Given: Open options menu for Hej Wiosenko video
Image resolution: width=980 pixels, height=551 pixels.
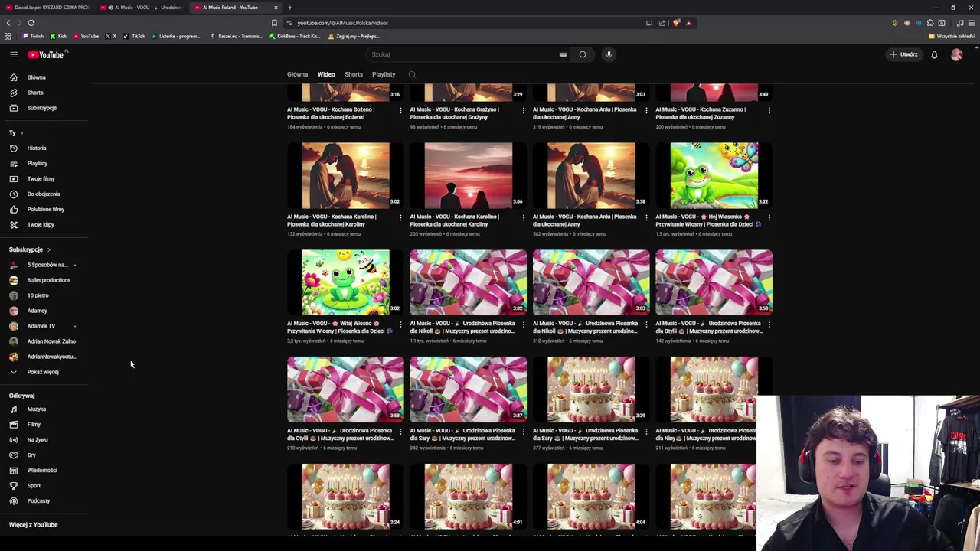Looking at the screenshot, I should 769,217.
